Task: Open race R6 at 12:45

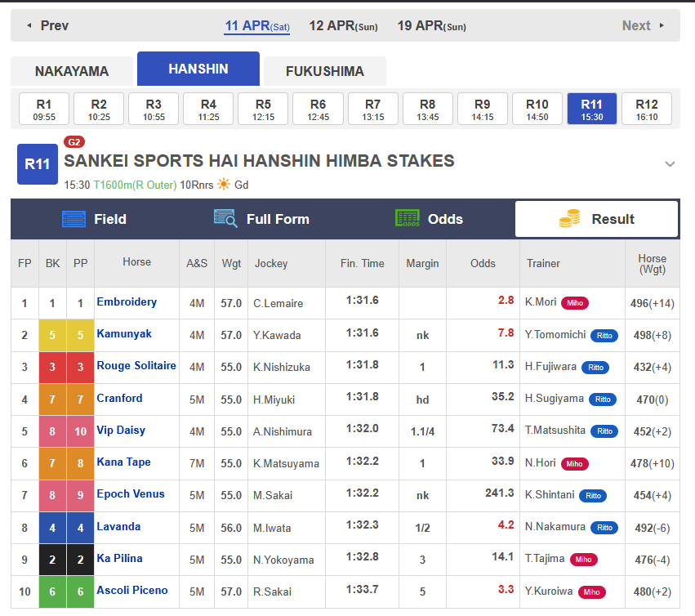Action: click(319, 109)
